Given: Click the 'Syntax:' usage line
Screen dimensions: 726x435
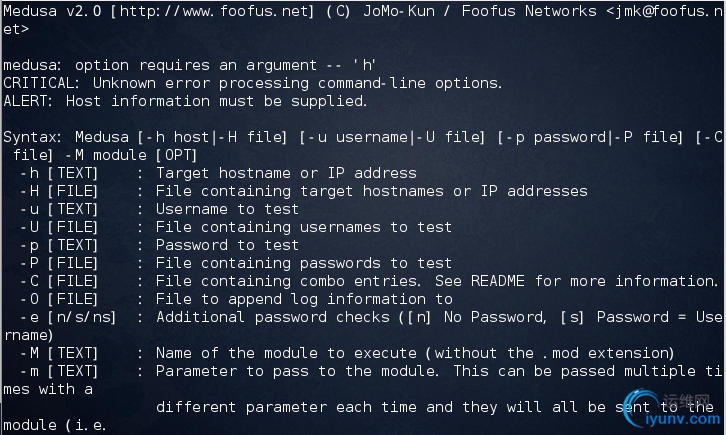Looking at the screenshot, I should (x=363, y=146).
